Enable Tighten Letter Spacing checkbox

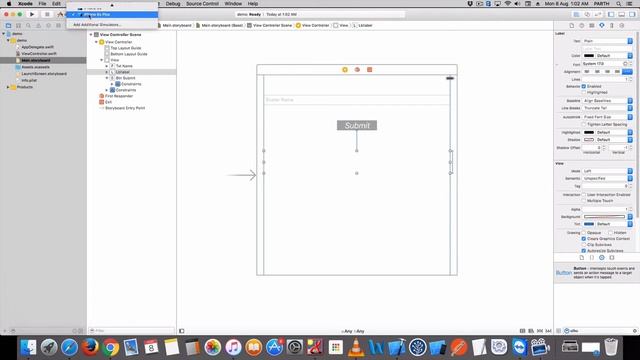tap(584, 124)
